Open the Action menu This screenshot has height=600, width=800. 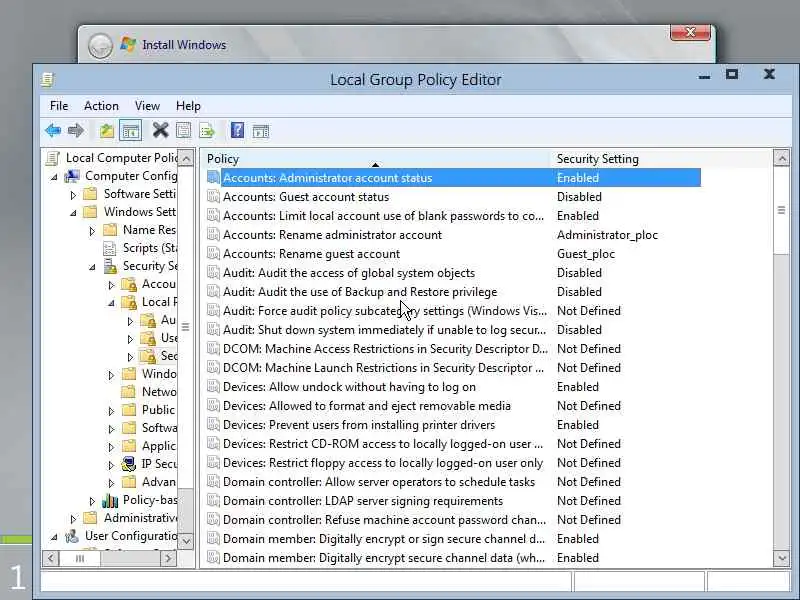pyautogui.click(x=101, y=106)
